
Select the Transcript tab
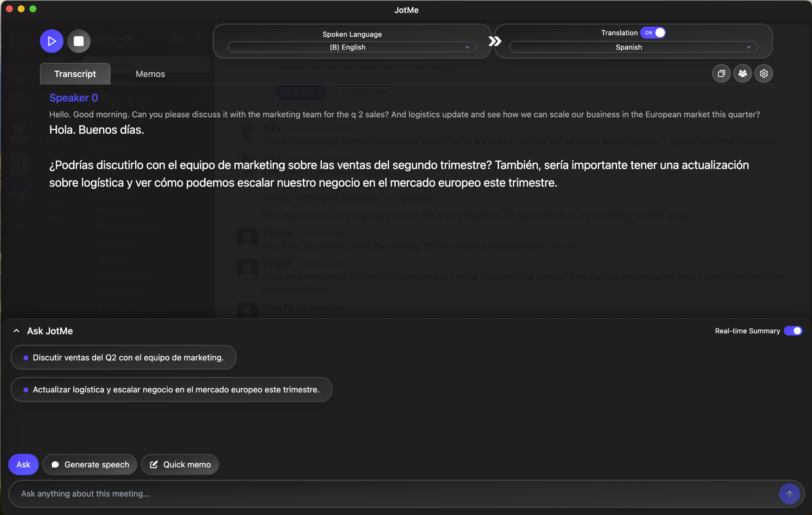(x=75, y=74)
